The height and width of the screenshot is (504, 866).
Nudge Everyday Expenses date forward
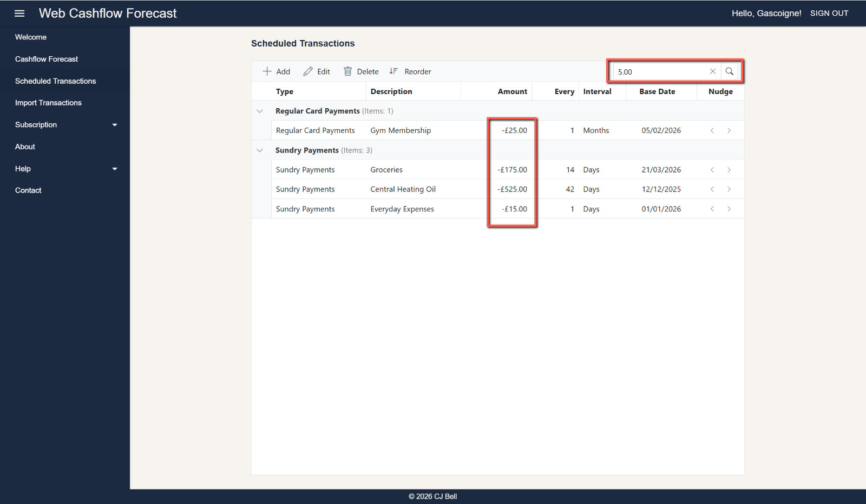(x=729, y=209)
